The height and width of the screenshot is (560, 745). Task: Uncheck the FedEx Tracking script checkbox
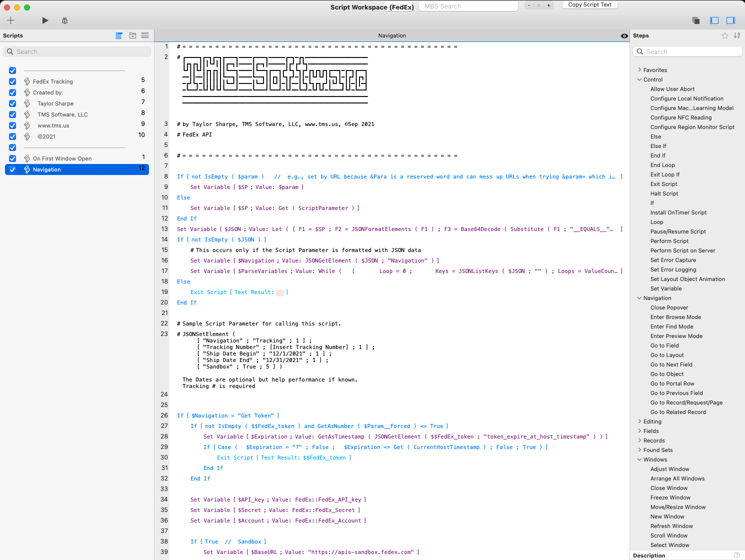12,81
